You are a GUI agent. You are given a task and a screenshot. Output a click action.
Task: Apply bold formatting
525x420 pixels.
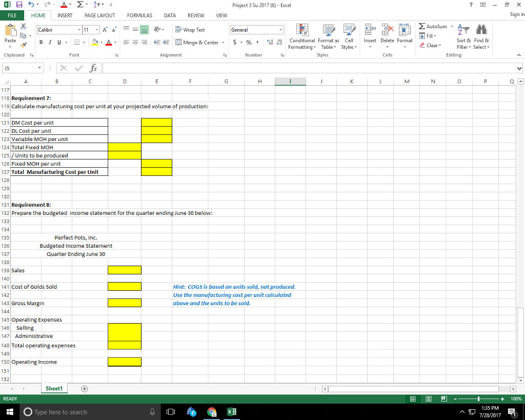pyautogui.click(x=41, y=42)
